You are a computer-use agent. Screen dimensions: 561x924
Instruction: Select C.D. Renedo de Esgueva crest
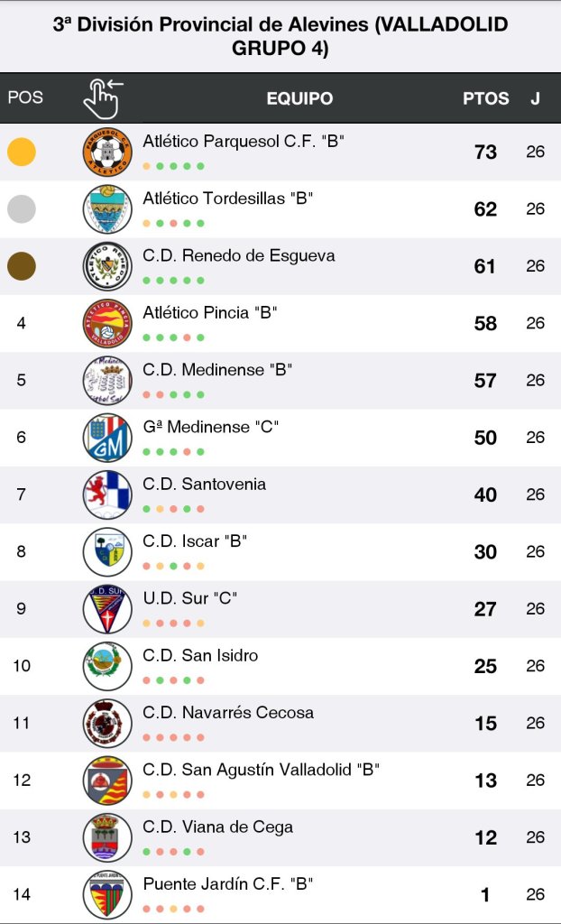tap(107, 266)
